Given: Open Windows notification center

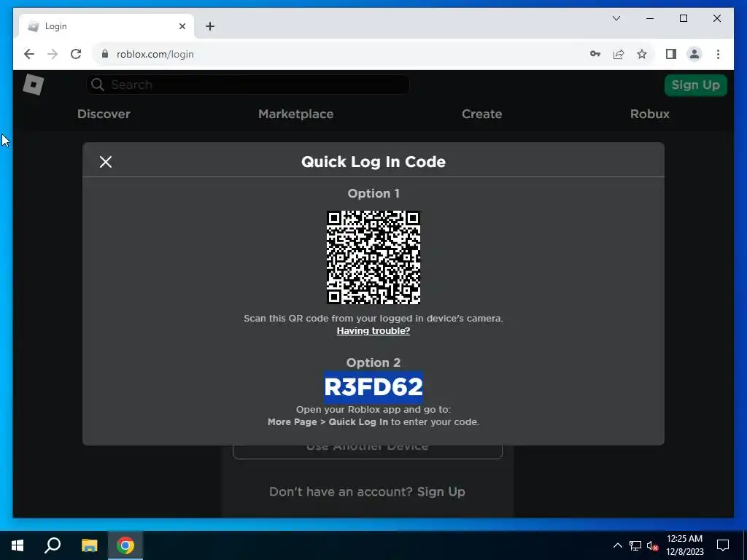Looking at the screenshot, I should [723, 545].
